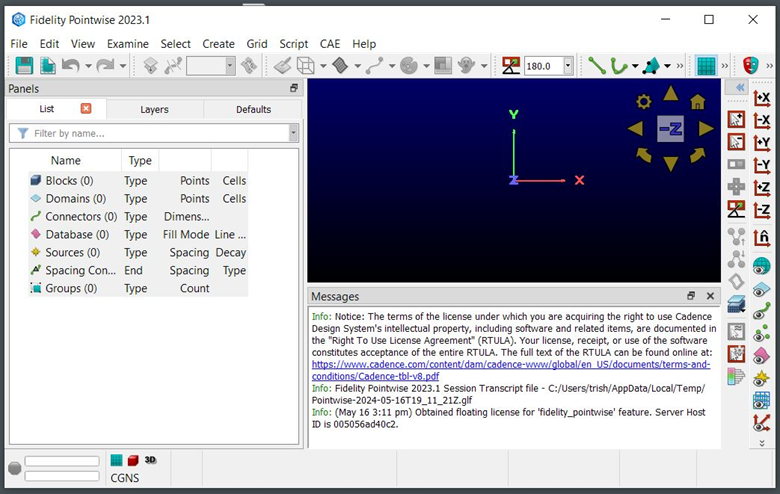This screenshot has width=780, height=494.
Task: Toggle sources visibility eye icon
Action: pyautogui.click(x=761, y=379)
